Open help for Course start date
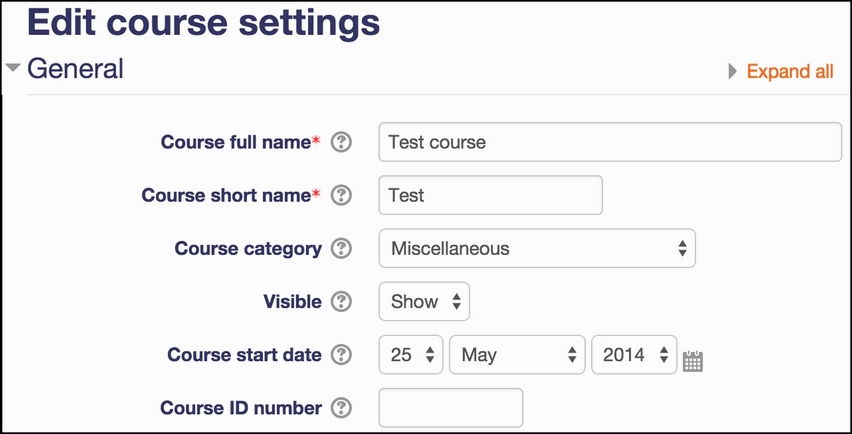Viewport: 852px width, 434px height. (x=341, y=355)
